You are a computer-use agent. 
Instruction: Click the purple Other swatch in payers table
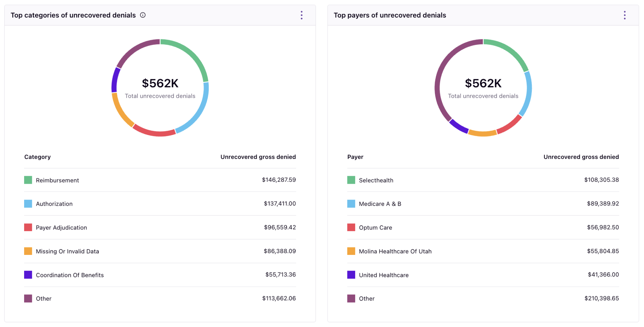(351, 298)
